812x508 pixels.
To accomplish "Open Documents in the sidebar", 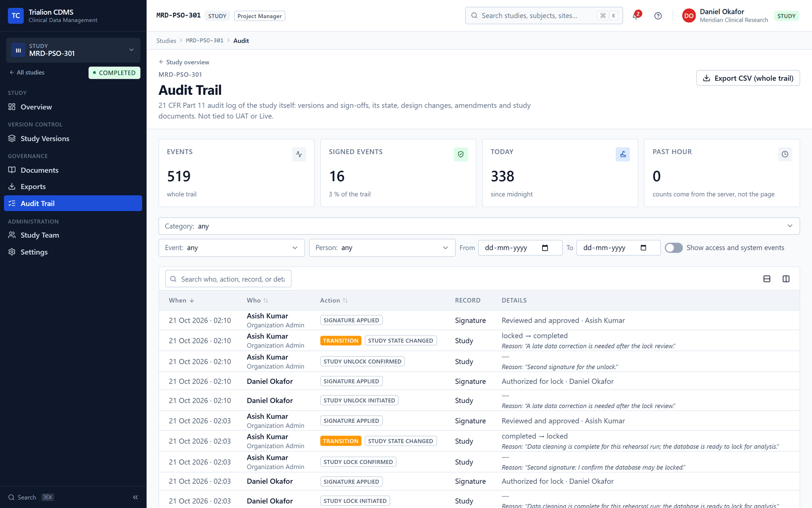I will point(73,170).
